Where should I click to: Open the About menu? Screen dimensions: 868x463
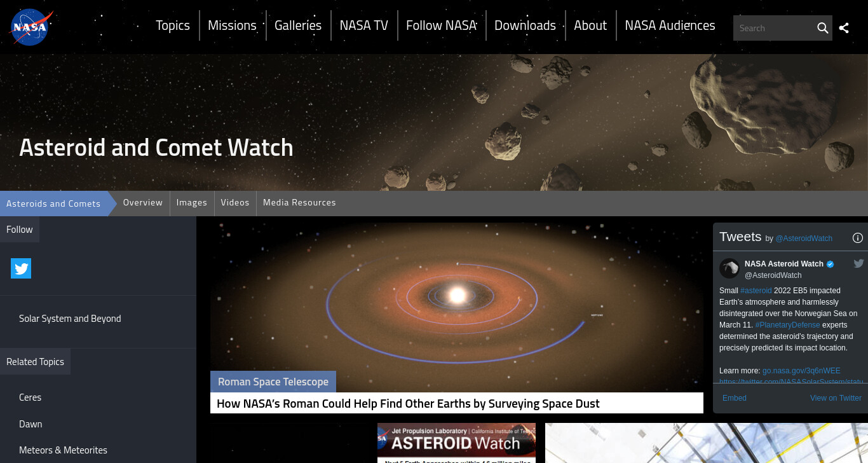pos(590,25)
